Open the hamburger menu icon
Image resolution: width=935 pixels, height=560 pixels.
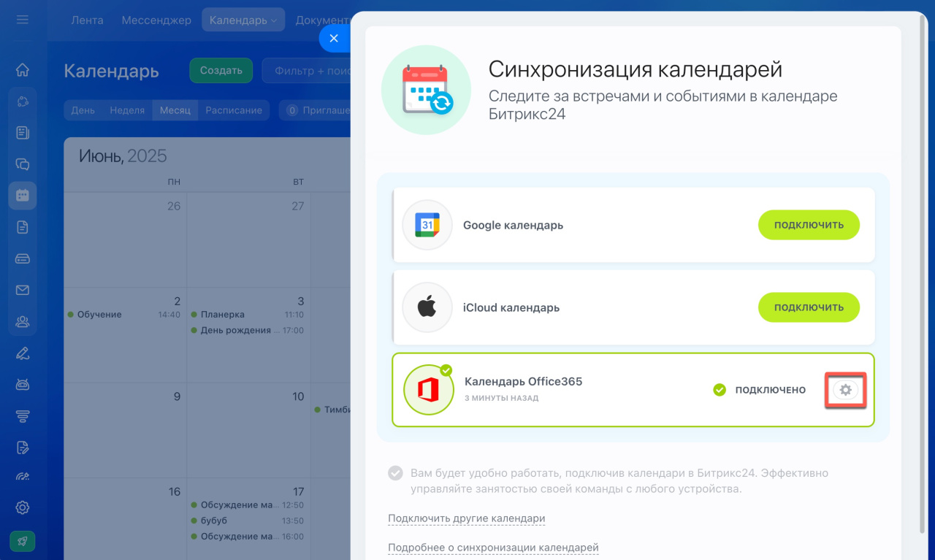point(23,20)
